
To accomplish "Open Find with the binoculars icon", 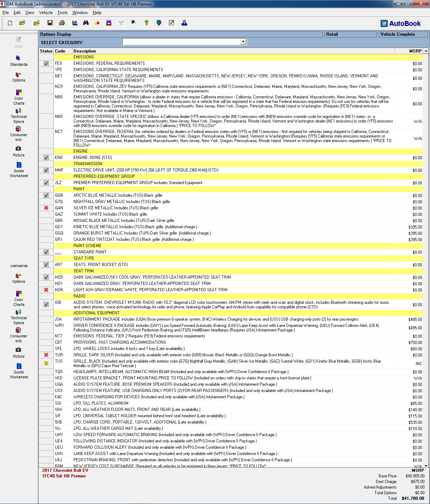I will [x=86, y=23].
